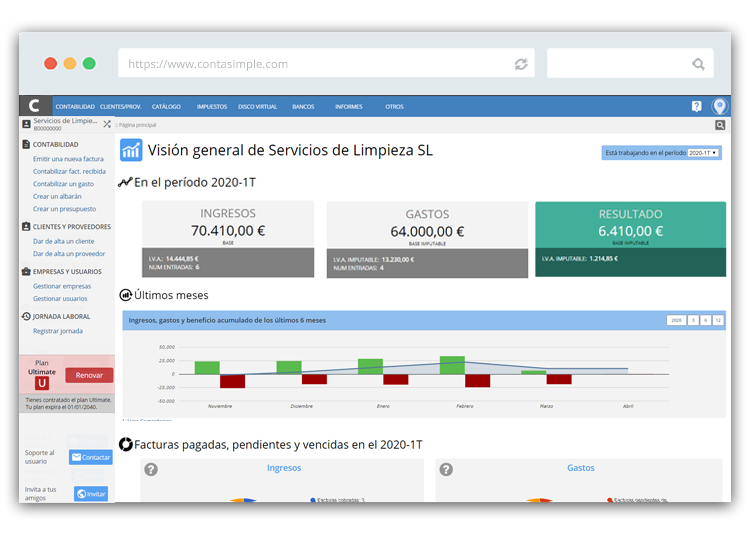Image resolution: width=750 pixels, height=556 pixels.
Task: Open the period 2020-1T dropdown
Action: coord(703,153)
